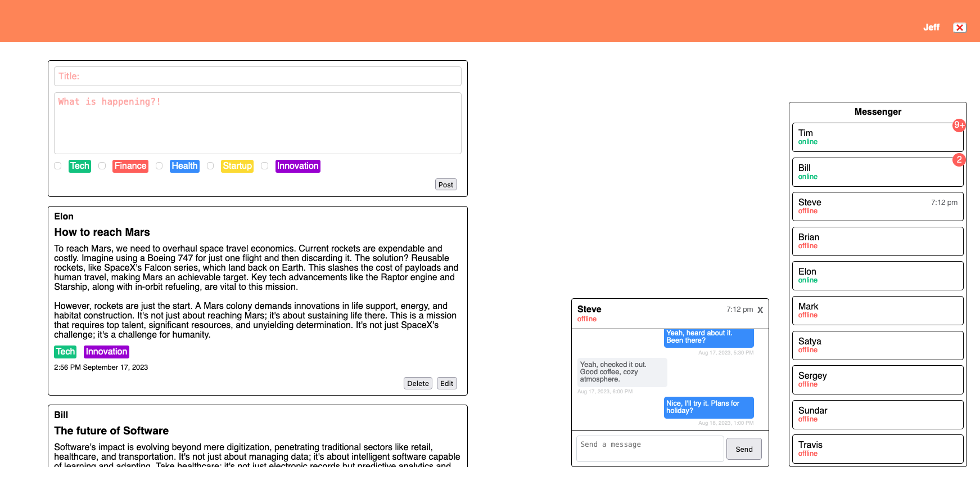Click Tim's 9+ unread badge
980x498 pixels.
959,125
